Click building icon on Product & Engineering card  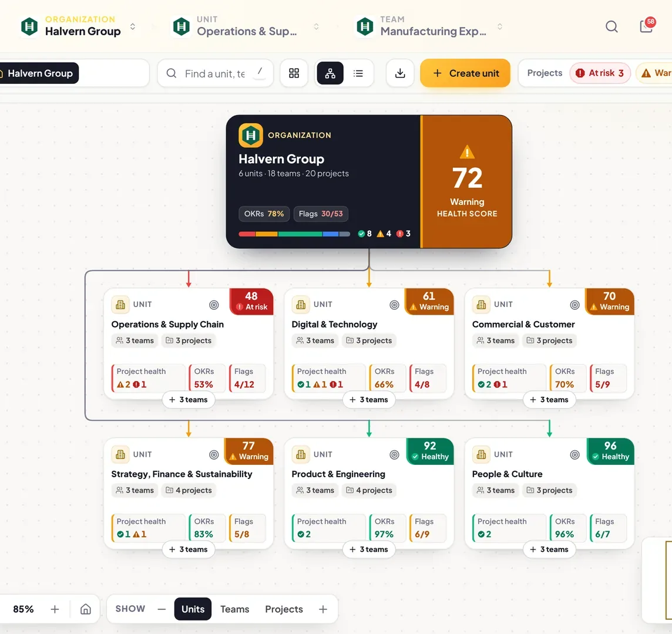point(301,454)
